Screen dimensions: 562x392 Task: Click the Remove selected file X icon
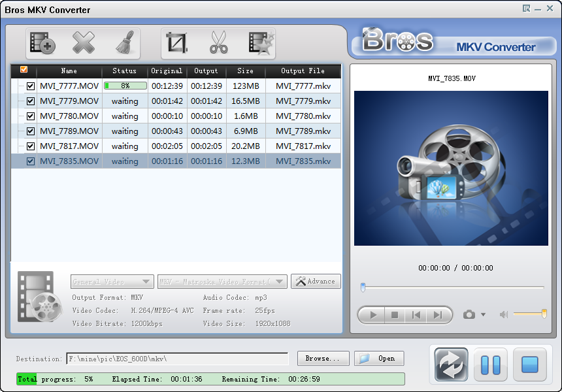tap(83, 43)
